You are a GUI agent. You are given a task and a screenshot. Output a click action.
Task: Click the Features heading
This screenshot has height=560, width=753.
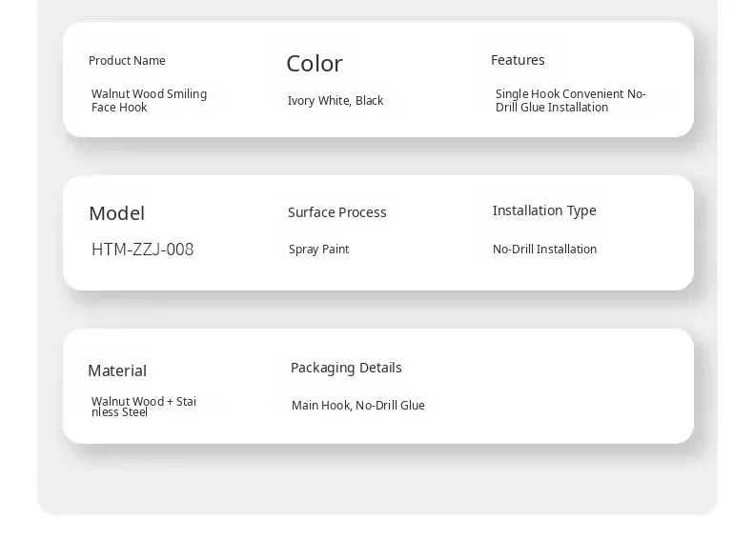tap(518, 60)
